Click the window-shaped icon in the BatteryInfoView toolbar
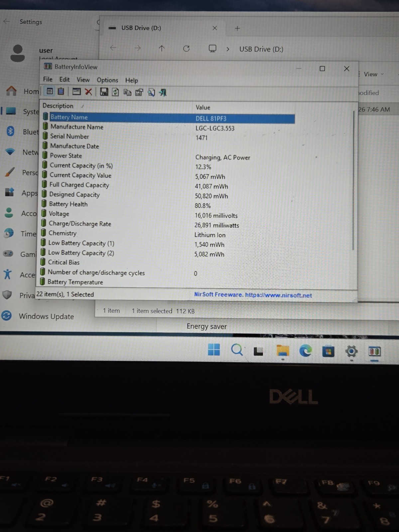399x532 pixels. click(76, 92)
